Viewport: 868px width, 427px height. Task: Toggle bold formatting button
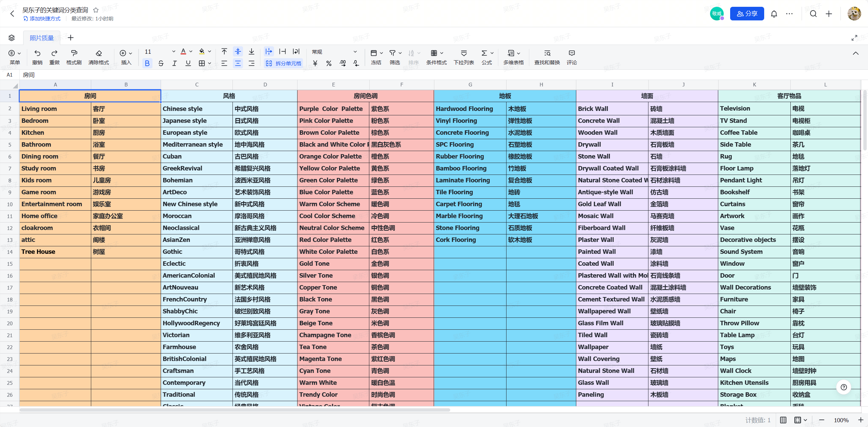tap(147, 63)
